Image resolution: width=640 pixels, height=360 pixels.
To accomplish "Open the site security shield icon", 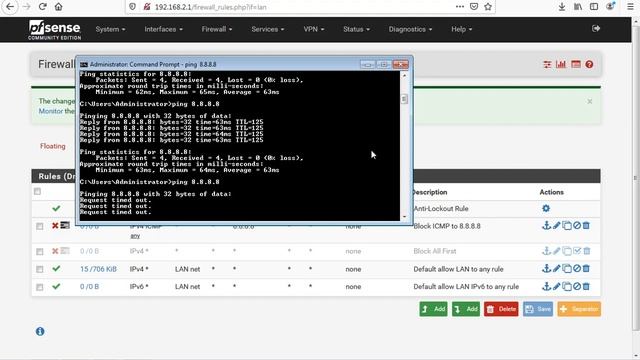I will [132, 7].
